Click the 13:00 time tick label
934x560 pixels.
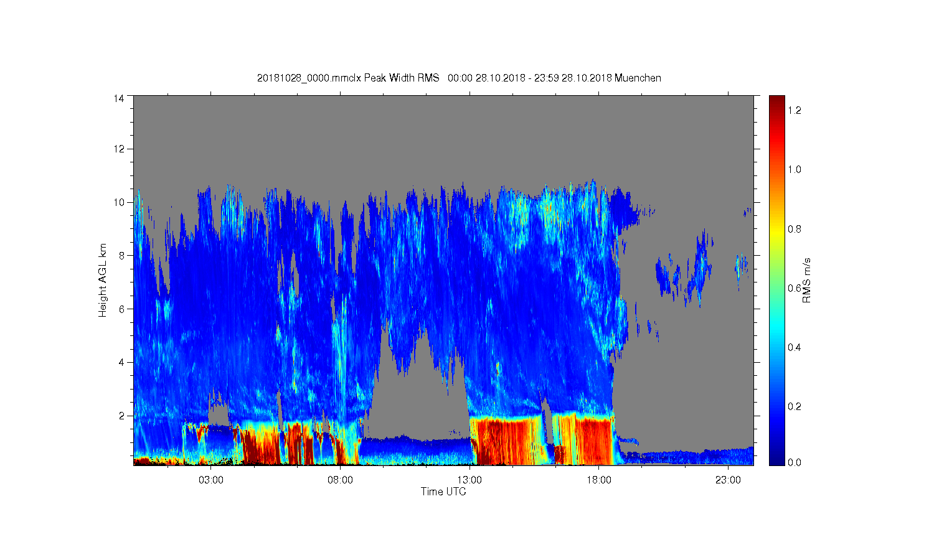(469, 480)
